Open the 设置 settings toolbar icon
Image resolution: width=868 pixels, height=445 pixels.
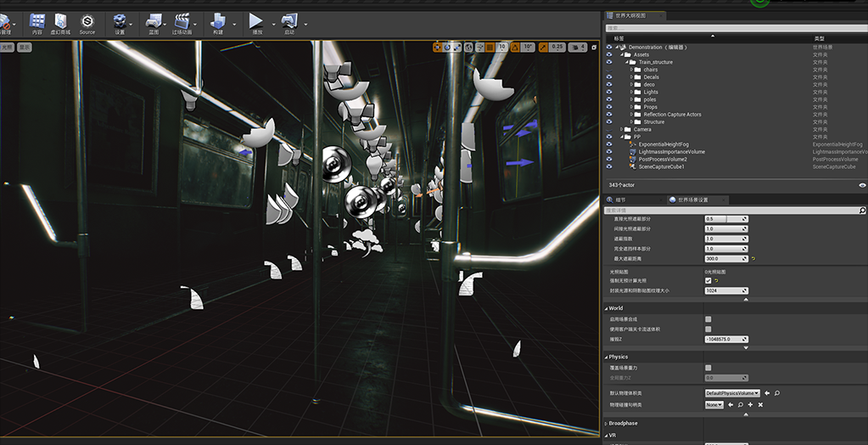tap(120, 21)
